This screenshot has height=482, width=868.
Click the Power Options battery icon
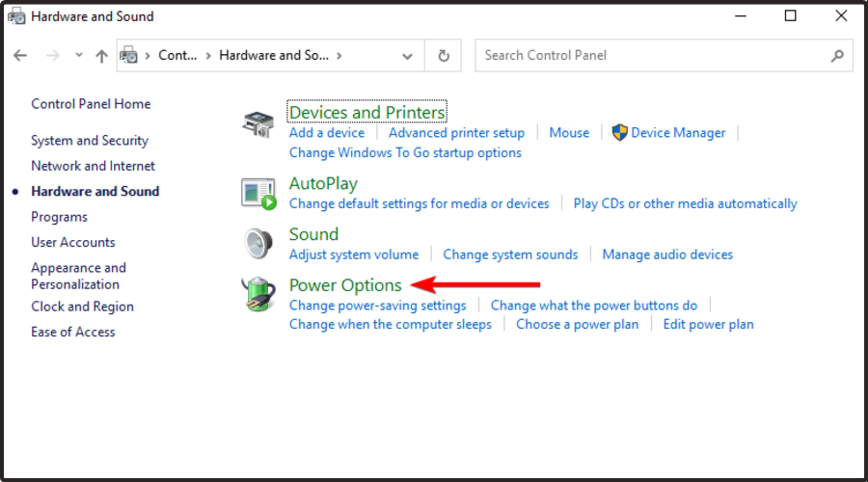(x=258, y=294)
